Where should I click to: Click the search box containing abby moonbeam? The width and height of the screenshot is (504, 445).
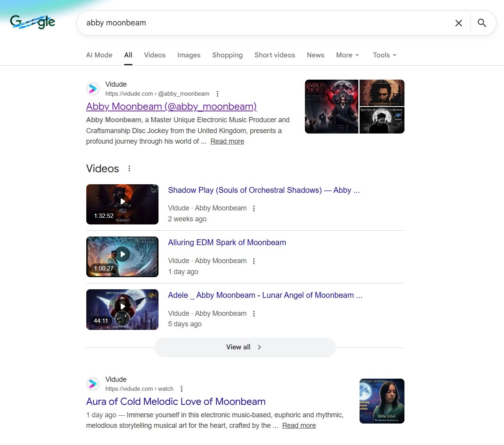pos(265,23)
